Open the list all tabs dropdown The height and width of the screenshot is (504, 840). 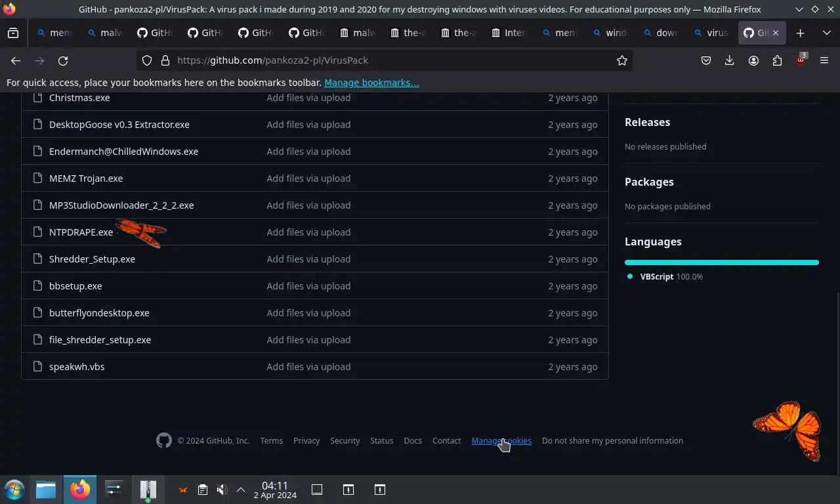point(826,33)
